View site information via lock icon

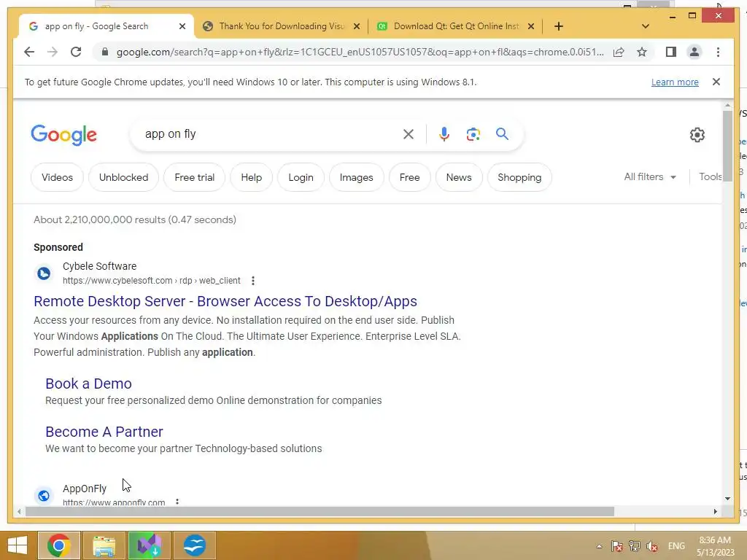point(105,52)
